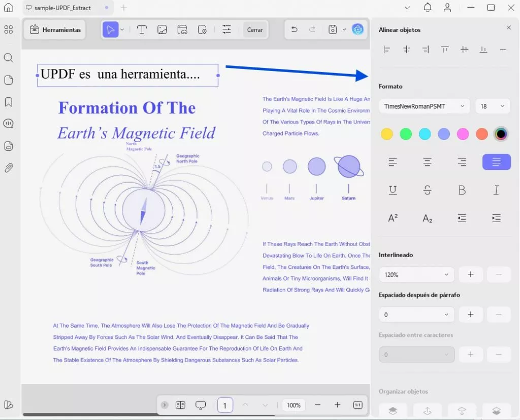Viewport: 520px width, 420px height.
Task: Toggle bold formatting
Action: pyautogui.click(x=462, y=190)
